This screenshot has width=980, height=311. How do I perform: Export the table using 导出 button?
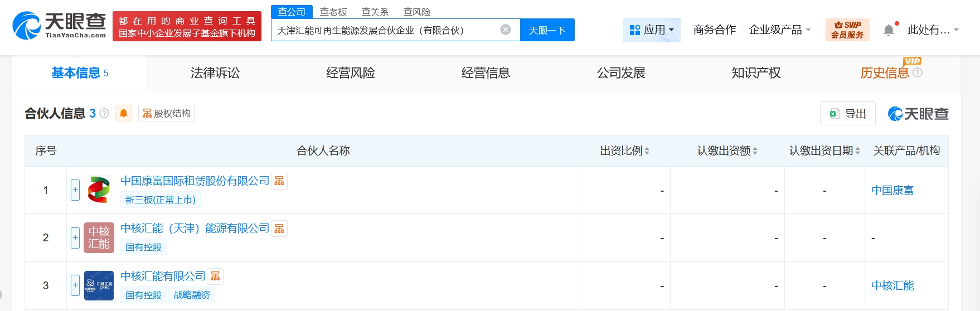[x=847, y=114]
